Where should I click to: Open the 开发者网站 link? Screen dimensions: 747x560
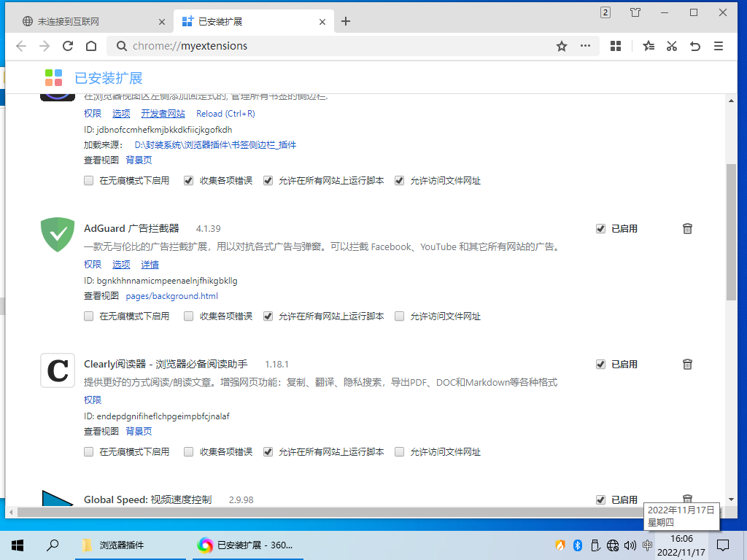pyautogui.click(x=163, y=114)
